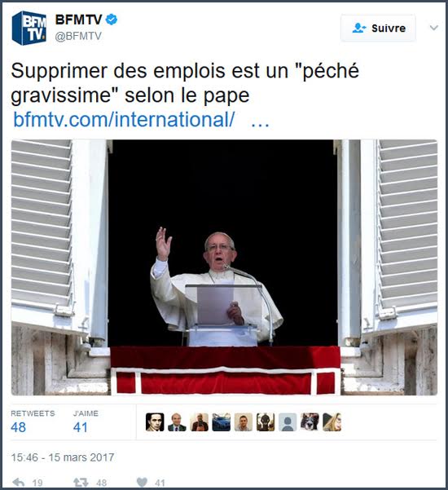Click the blue verified badge next to BFMTV
This screenshot has height=490, width=448.
(x=111, y=20)
